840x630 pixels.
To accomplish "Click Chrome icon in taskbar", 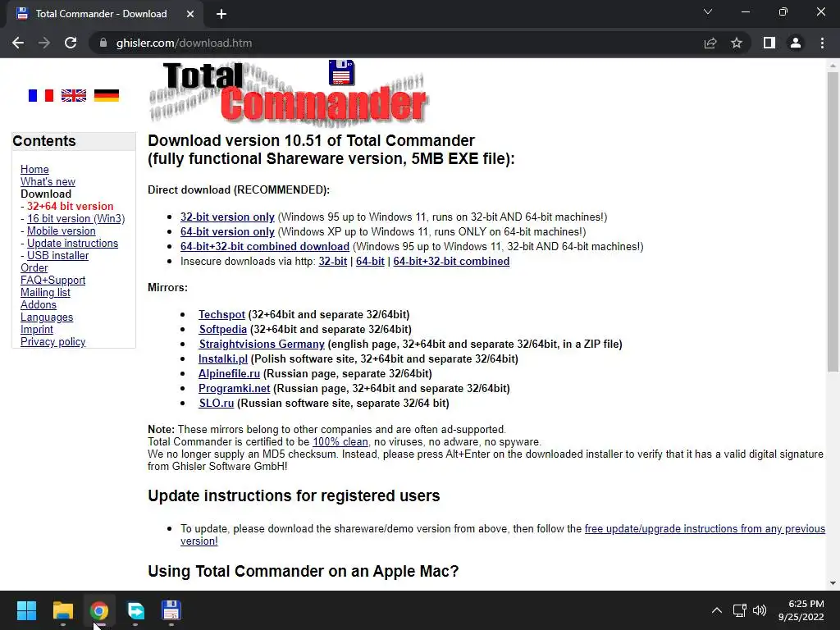I will tap(99, 610).
